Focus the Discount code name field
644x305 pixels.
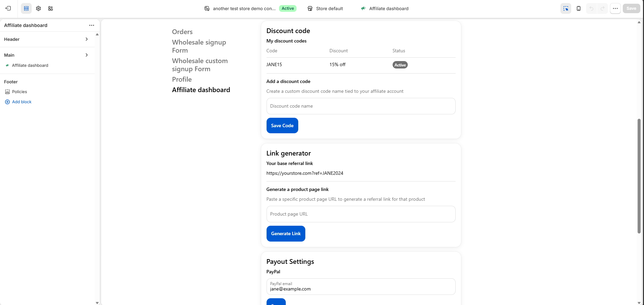[361, 106]
